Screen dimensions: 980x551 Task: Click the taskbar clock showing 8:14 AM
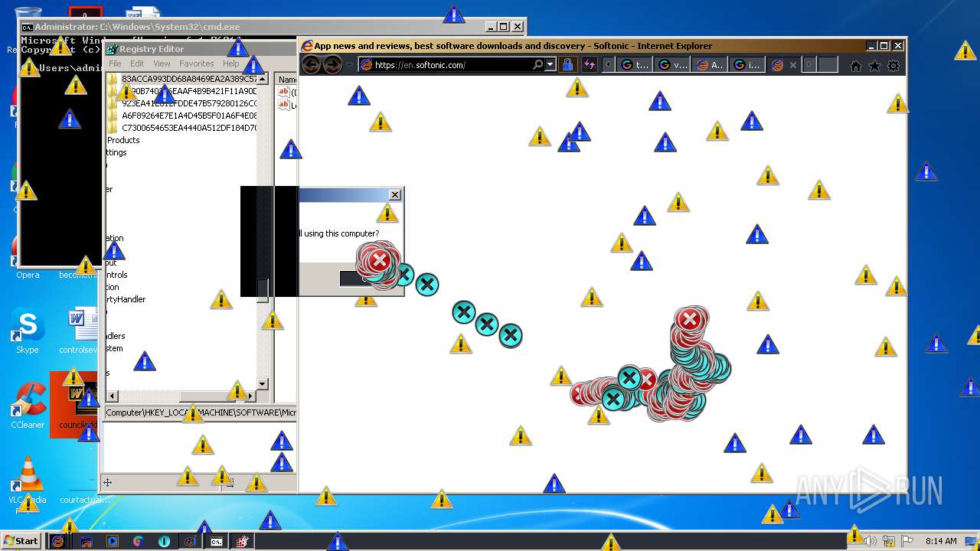click(x=941, y=541)
